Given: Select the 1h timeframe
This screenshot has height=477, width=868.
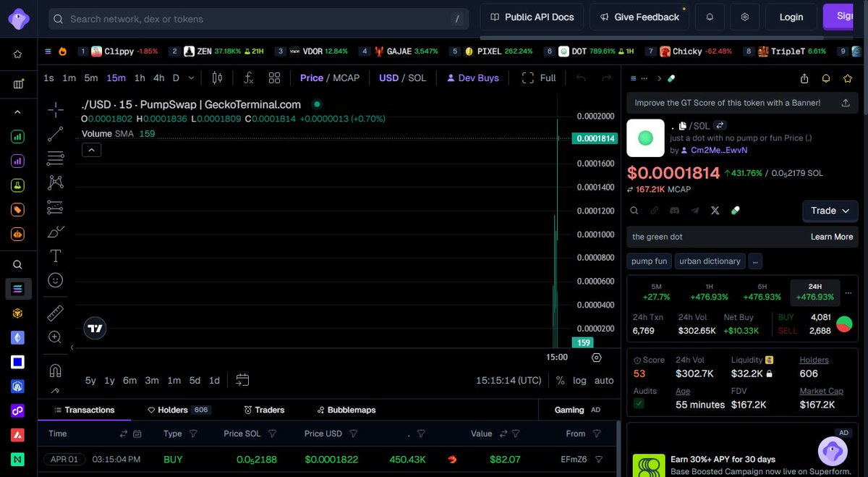Looking at the screenshot, I should (140, 77).
